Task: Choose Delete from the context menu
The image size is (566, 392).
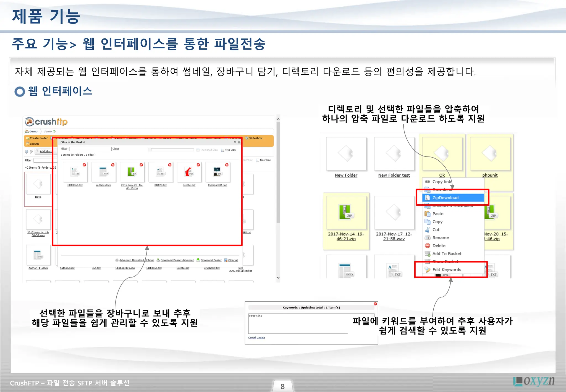Action: (454, 246)
